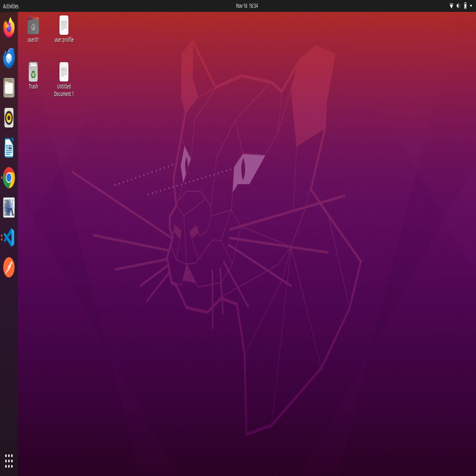
Task: Click the battery status icon
Action: (x=465, y=6)
